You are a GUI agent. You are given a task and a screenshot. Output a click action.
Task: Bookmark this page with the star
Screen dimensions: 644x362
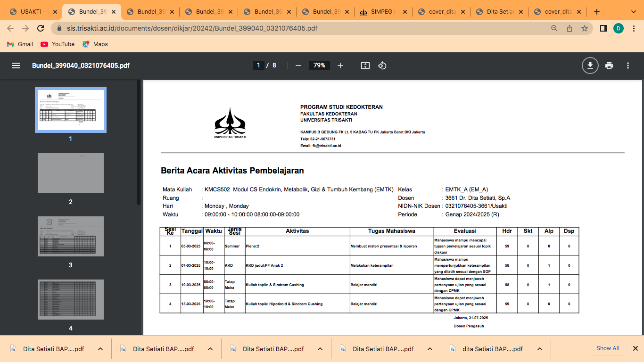[x=585, y=28]
